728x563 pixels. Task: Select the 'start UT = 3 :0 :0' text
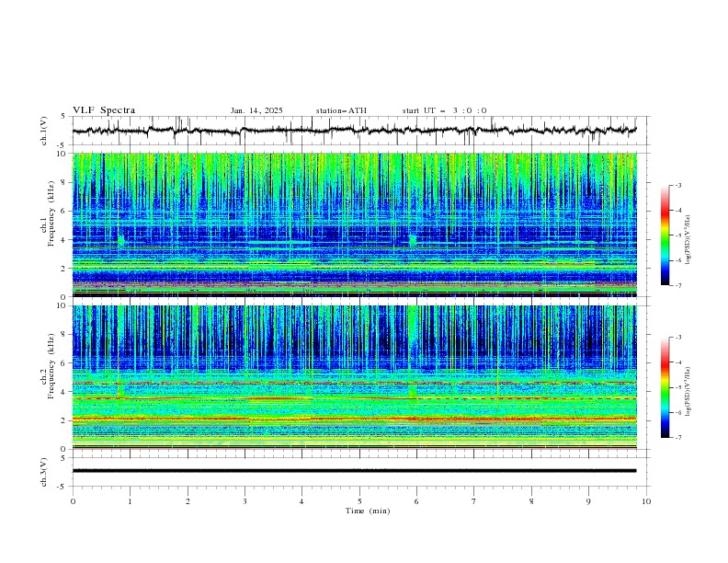click(444, 110)
